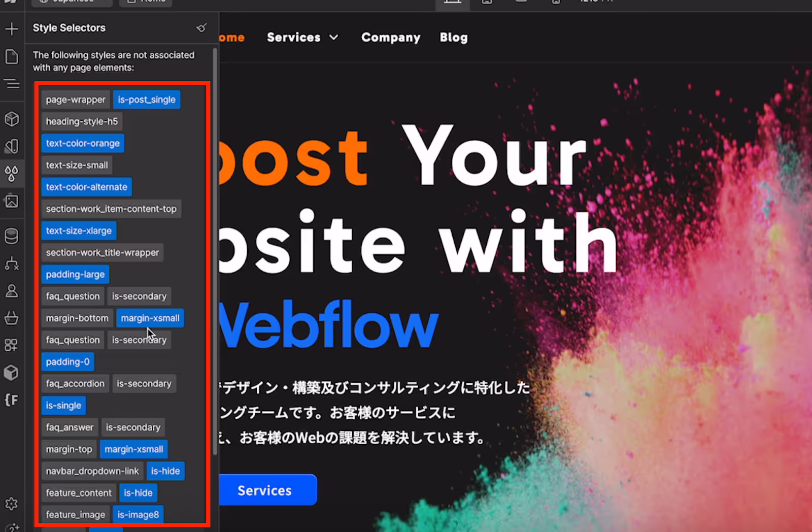Select margin-xsmall beside margin-bottom
Image resolution: width=812 pixels, height=532 pixels.
tap(150, 318)
